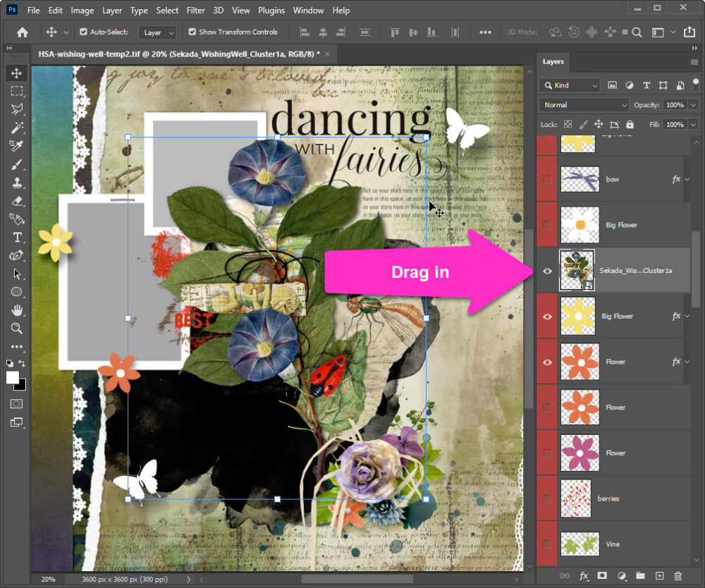Screen dimensions: 705x588
Task: Open the Plugins menu
Action: point(271,11)
